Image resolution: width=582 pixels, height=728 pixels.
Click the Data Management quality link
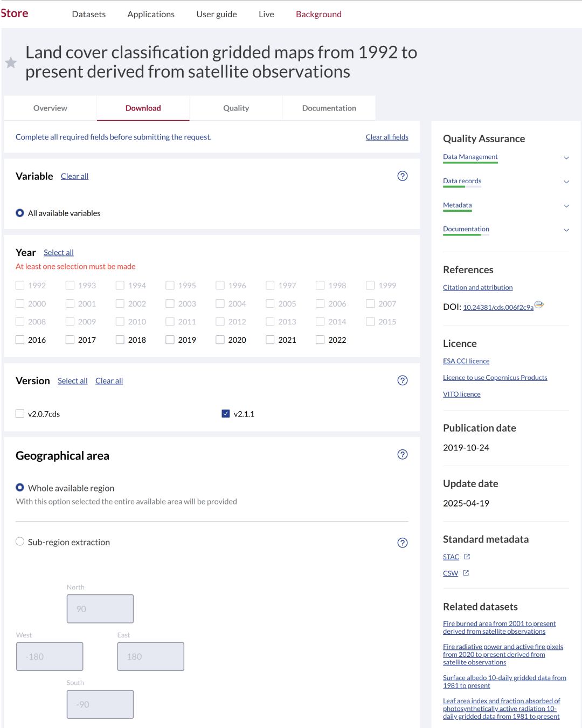(x=470, y=157)
